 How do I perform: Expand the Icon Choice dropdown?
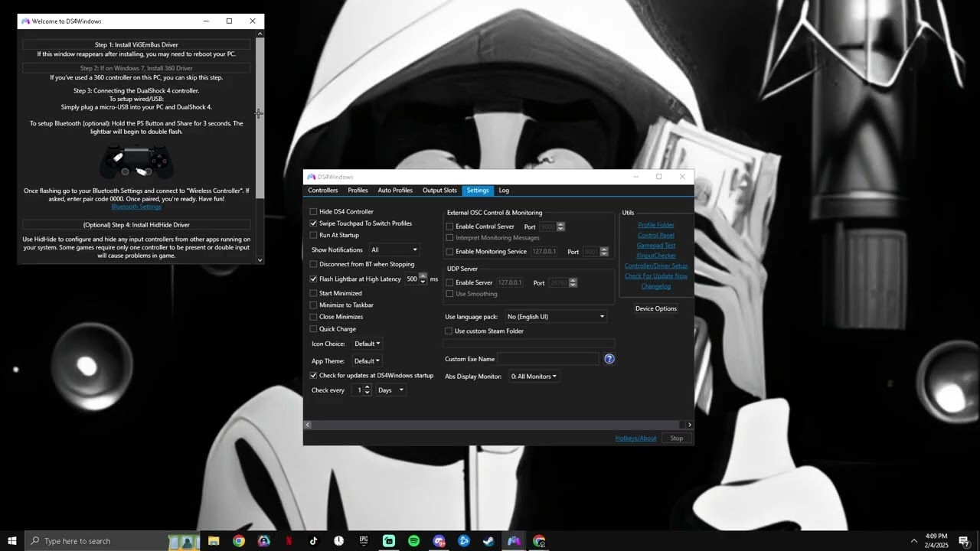coord(367,344)
